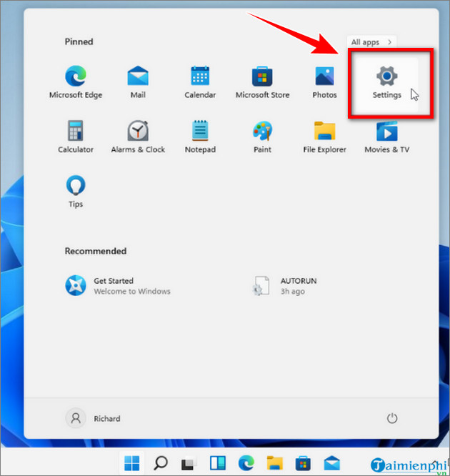Open File Explorer pinned tile
Viewport: 450px width, 476px height.
[x=324, y=137]
